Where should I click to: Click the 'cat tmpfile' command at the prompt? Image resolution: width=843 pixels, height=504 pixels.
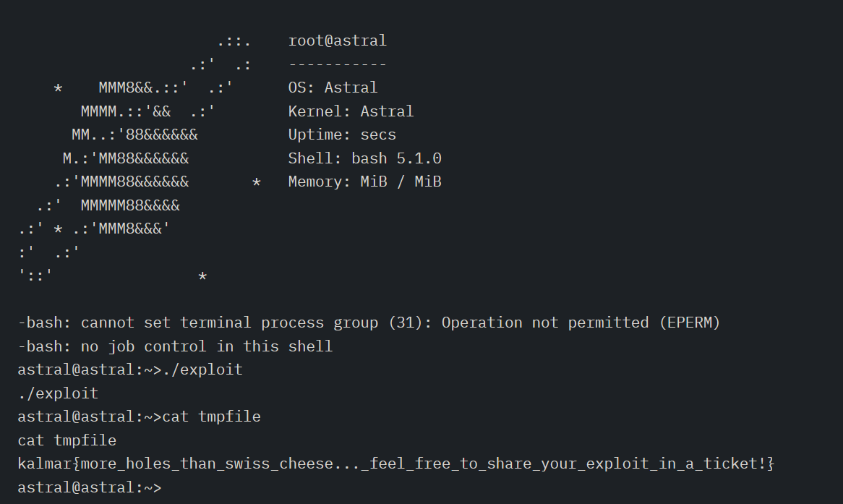point(211,417)
